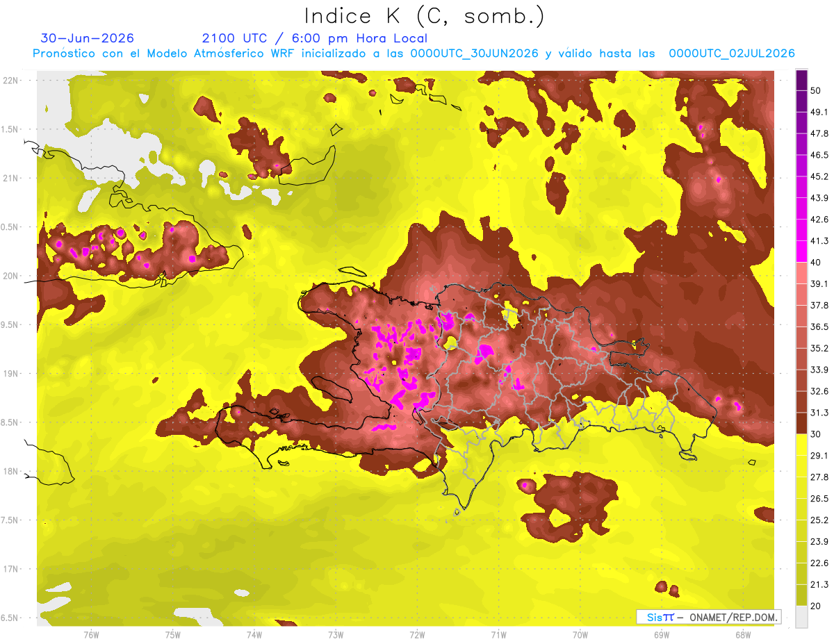Pick the olive swatch between 20 and 21.3
Viewport: 834px width, 644px height.
801,595
